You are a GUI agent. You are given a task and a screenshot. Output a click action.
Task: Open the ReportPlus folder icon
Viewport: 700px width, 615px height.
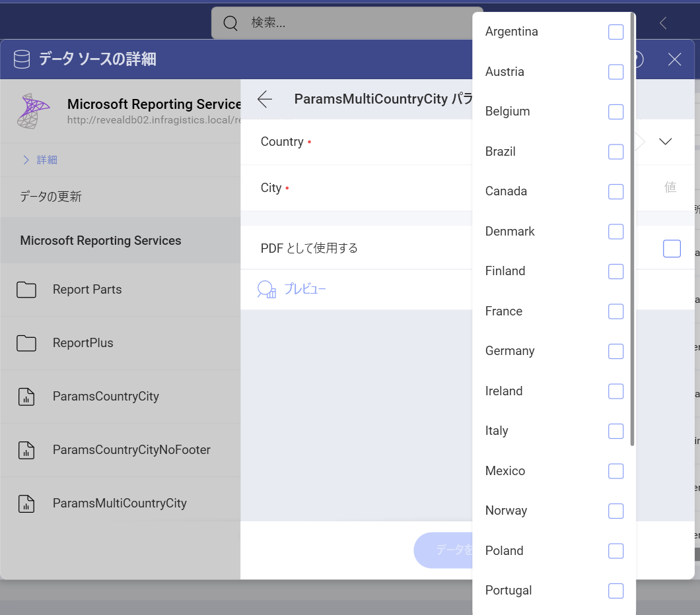pyautogui.click(x=26, y=343)
